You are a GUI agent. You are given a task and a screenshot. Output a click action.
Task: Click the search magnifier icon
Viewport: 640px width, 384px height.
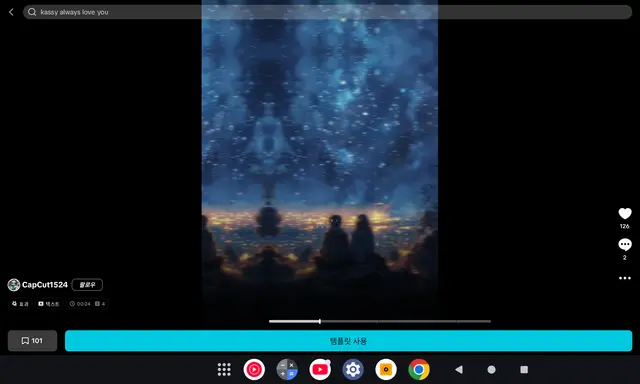click(32, 12)
